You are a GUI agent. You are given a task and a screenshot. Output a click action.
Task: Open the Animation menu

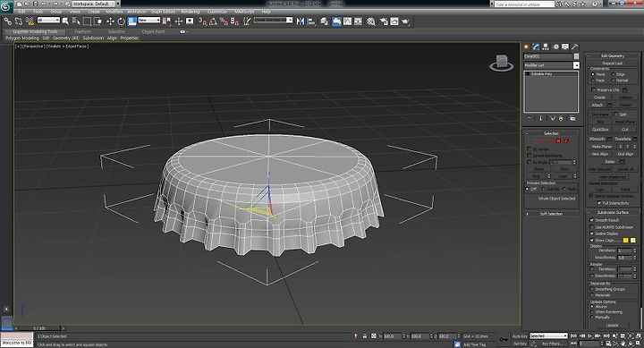point(137,12)
